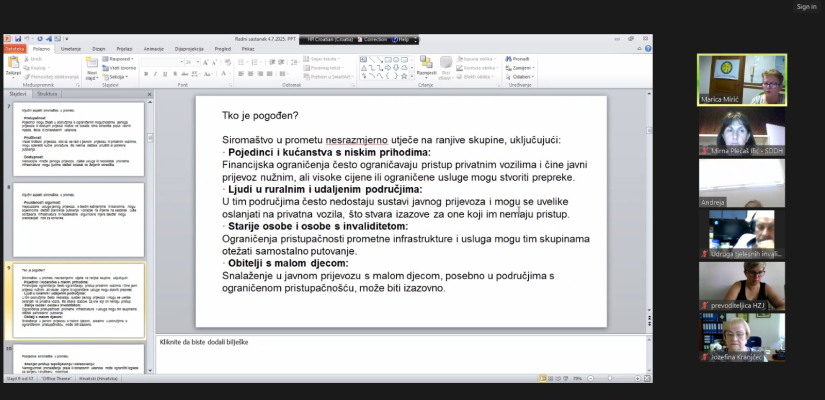Close the slides pane with the X icon
The height and width of the screenshot is (400, 825).
[x=147, y=93]
